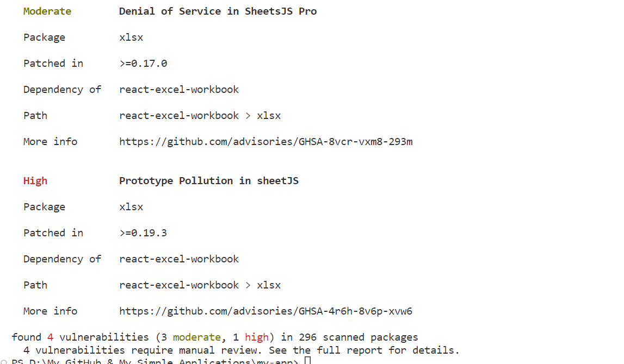The image size is (624, 364).
Task: Click the cursor block after my-app>
Action: point(307,360)
